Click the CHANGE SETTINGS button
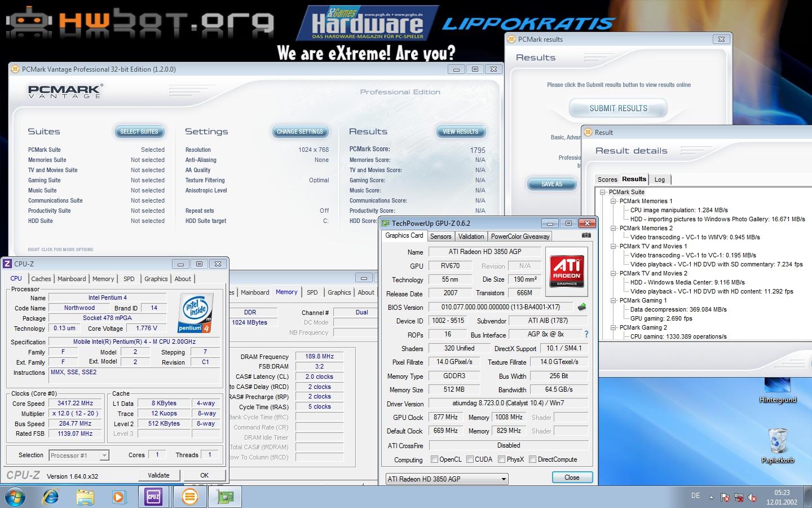This screenshot has width=812, height=508. coord(300,132)
